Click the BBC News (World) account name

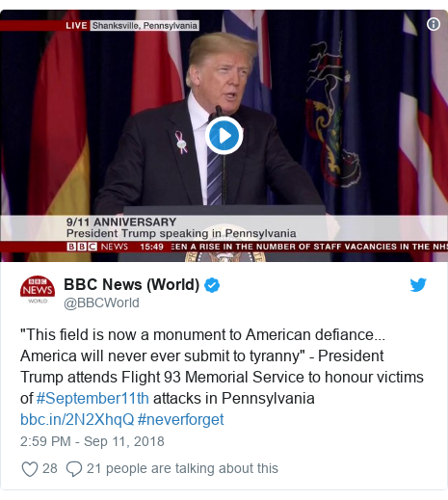[132, 284]
